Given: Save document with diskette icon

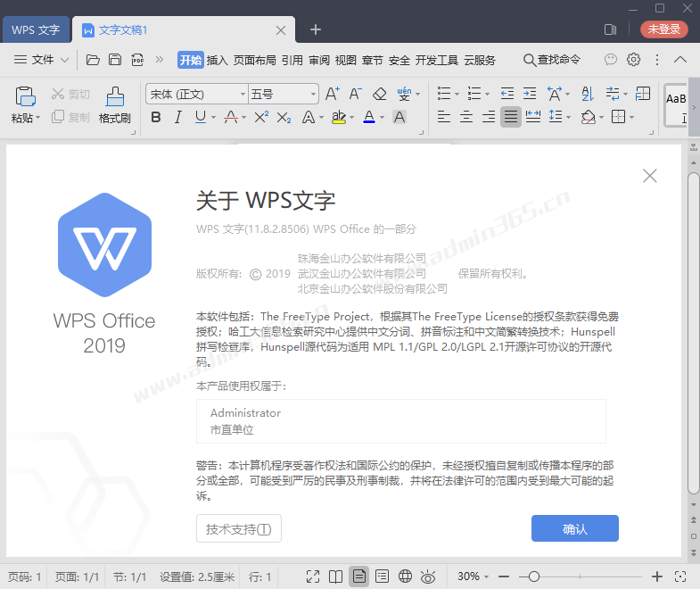Looking at the screenshot, I should [115, 60].
